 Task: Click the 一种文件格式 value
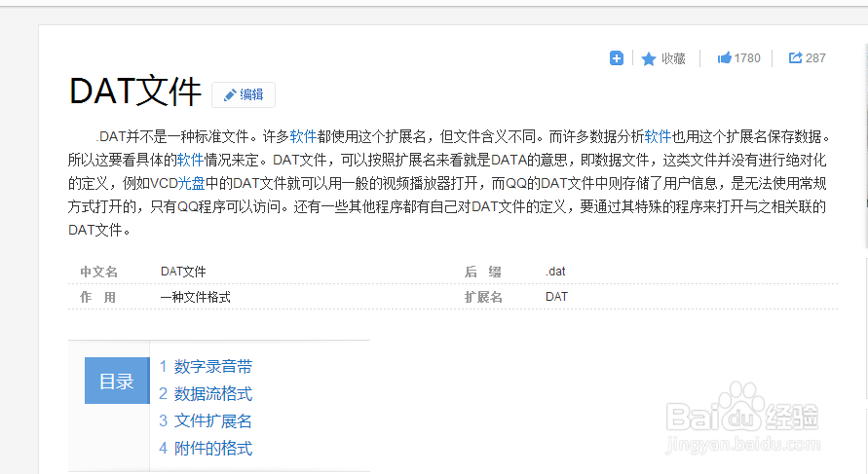196,297
